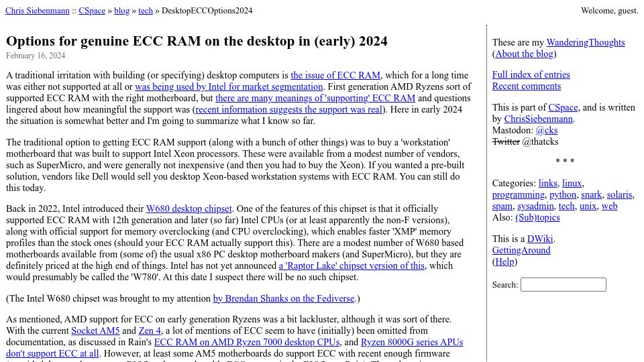The width and height of the screenshot is (644, 362).
Task: Browse the python category
Action: tap(563, 194)
